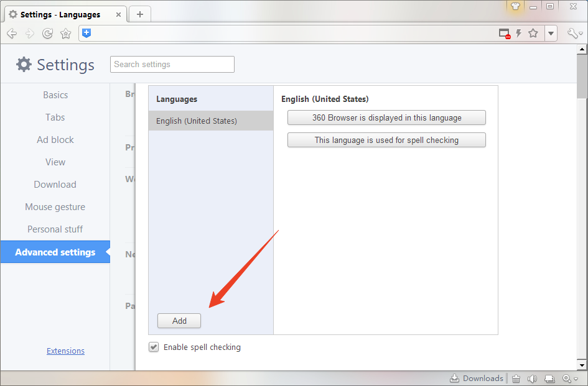Click the Add language button
Screen dimensions: 588x386
[179, 321]
